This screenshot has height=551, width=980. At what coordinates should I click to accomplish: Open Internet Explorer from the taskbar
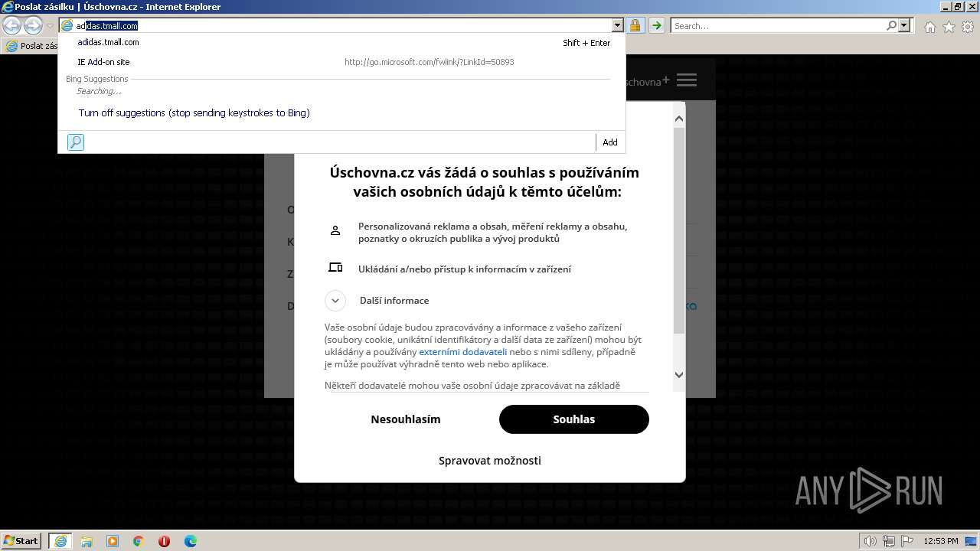pyautogui.click(x=60, y=541)
